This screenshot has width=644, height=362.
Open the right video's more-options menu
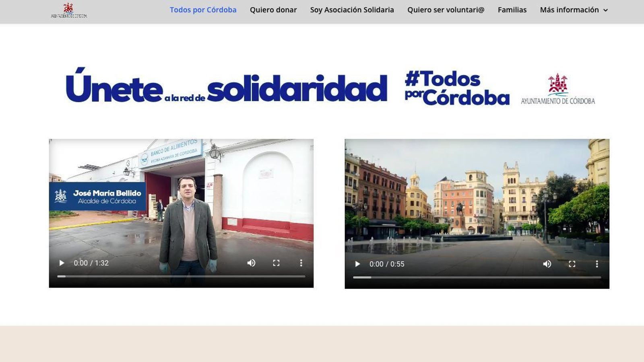click(x=597, y=264)
